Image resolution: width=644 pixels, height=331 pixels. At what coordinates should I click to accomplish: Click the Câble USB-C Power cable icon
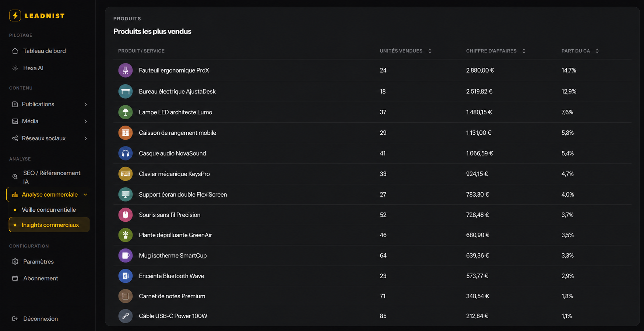(126, 316)
